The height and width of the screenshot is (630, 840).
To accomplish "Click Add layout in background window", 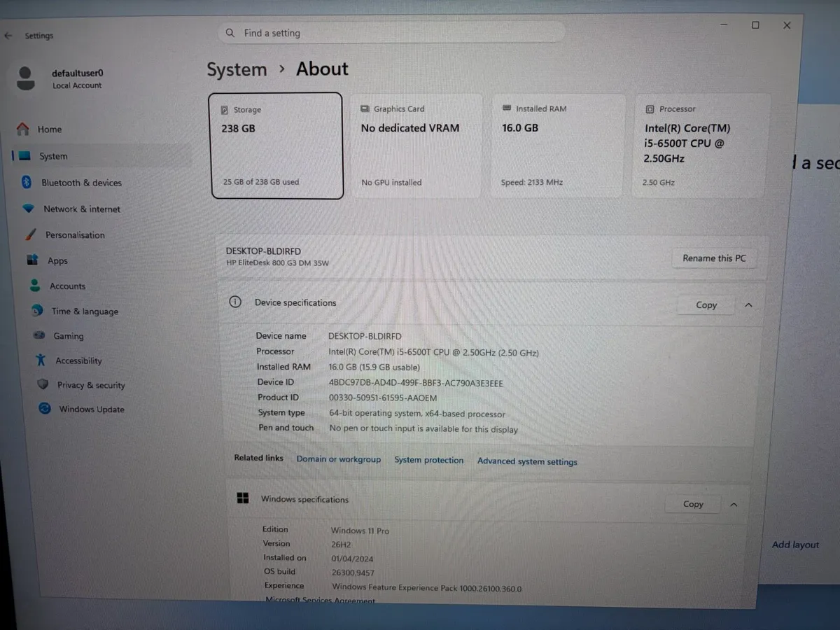I will pyautogui.click(x=795, y=545).
